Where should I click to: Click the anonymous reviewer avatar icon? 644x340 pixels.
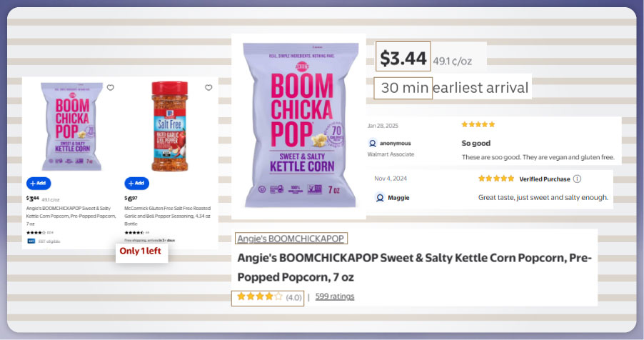372,143
